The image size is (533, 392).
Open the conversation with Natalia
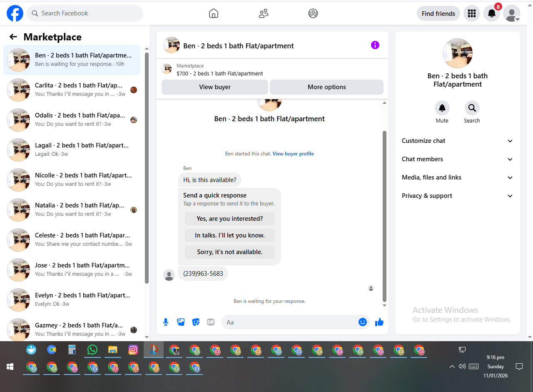coord(72,210)
